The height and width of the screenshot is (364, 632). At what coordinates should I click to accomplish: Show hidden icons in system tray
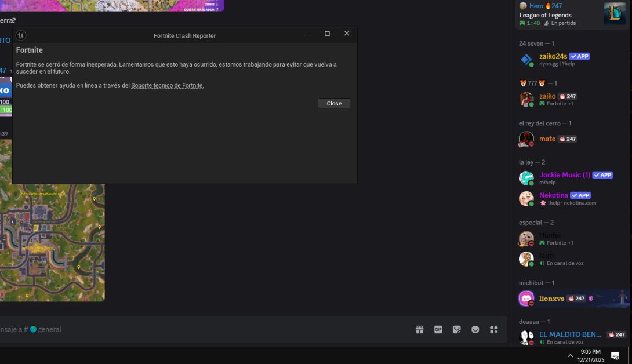(570, 355)
